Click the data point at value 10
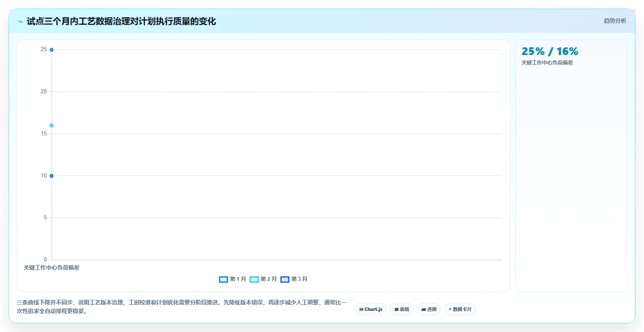Image resolution: width=644 pixels, height=332 pixels. [x=52, y=176]
